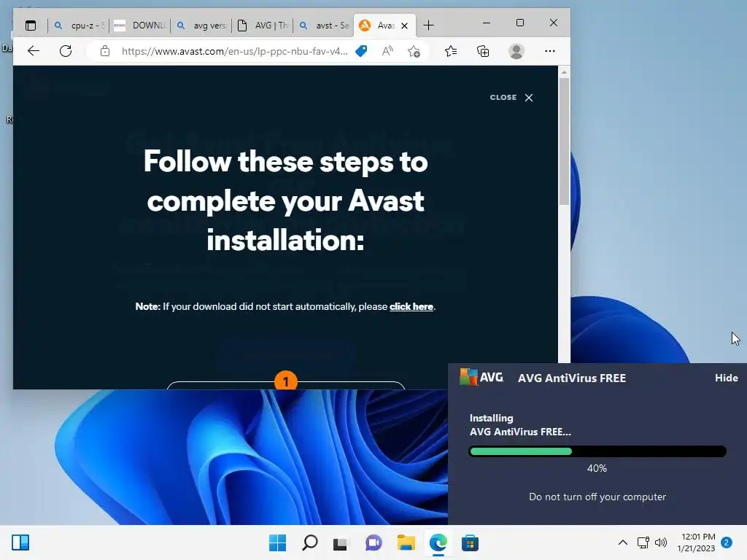Open network status tray icon

tap(643, 542)
